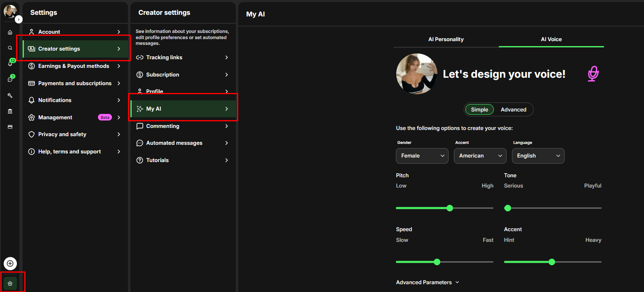Open messages via the chat bubble icon

[x=10, y=79]
